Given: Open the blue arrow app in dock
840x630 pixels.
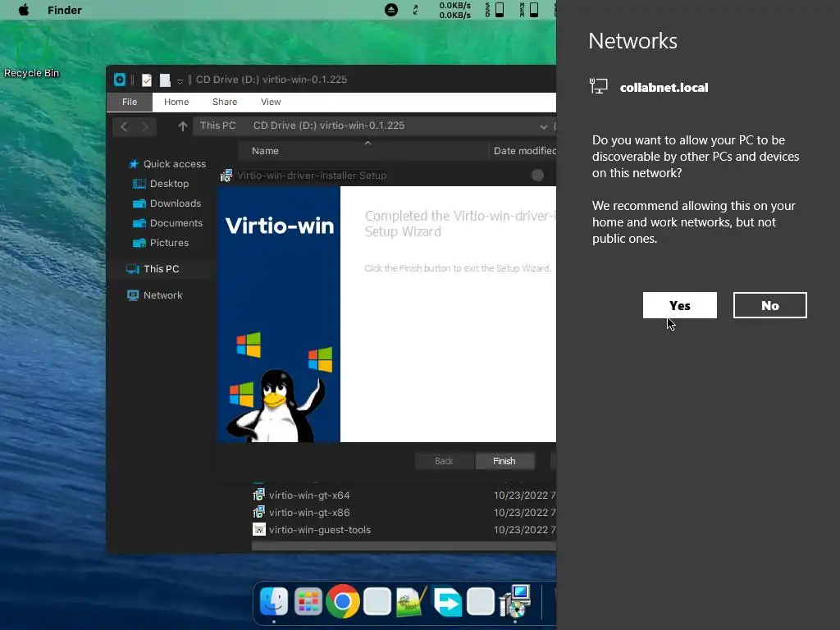Looking at the screenshot, I should [x=446, y=601].
